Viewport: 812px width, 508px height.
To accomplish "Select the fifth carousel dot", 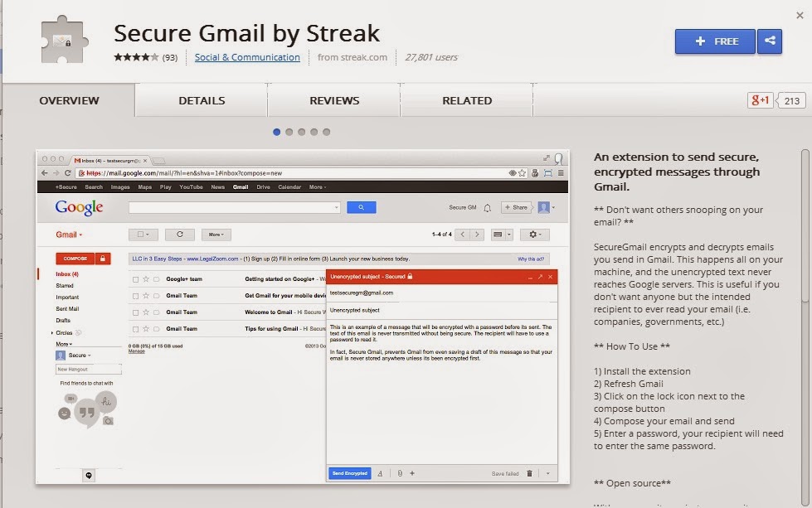I will (x=326, y=132).
